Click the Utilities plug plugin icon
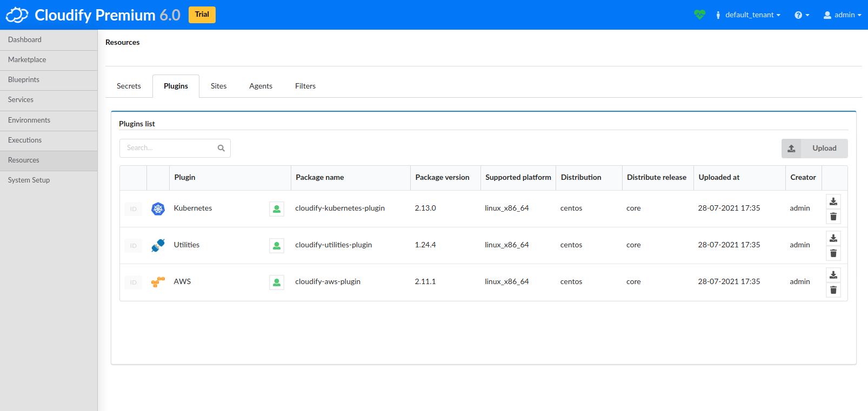This screenshot has height=411, width=868. click(158, 246)
